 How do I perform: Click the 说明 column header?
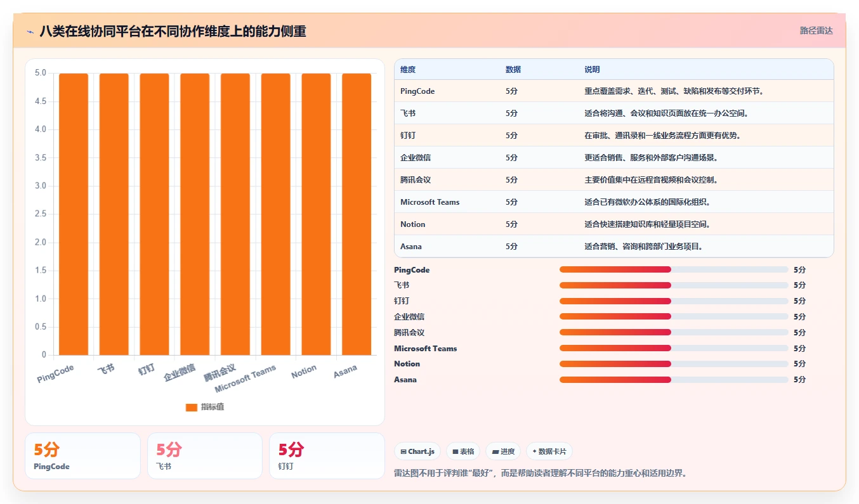pos(592,70)
